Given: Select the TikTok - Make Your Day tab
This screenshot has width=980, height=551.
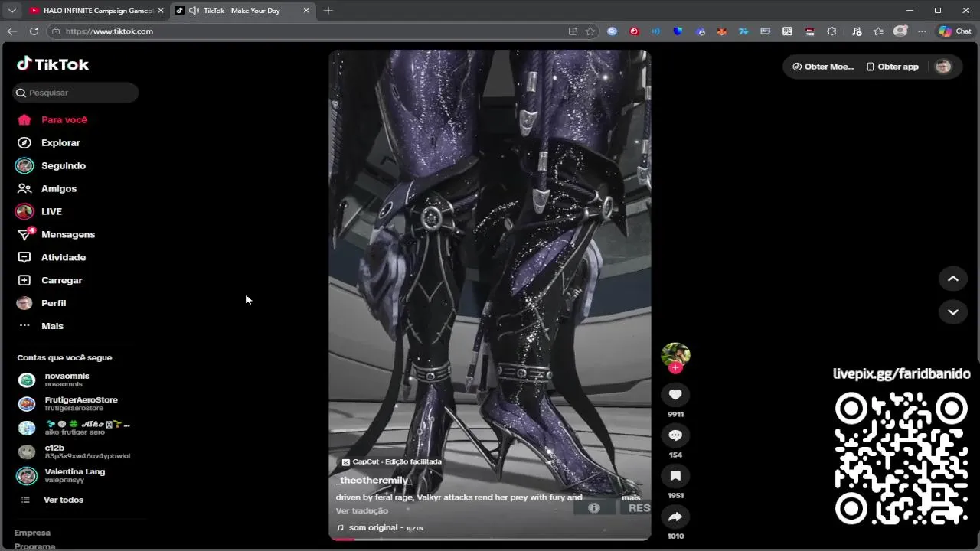Looking at the screenshot, I should click(x=242, y=11).
